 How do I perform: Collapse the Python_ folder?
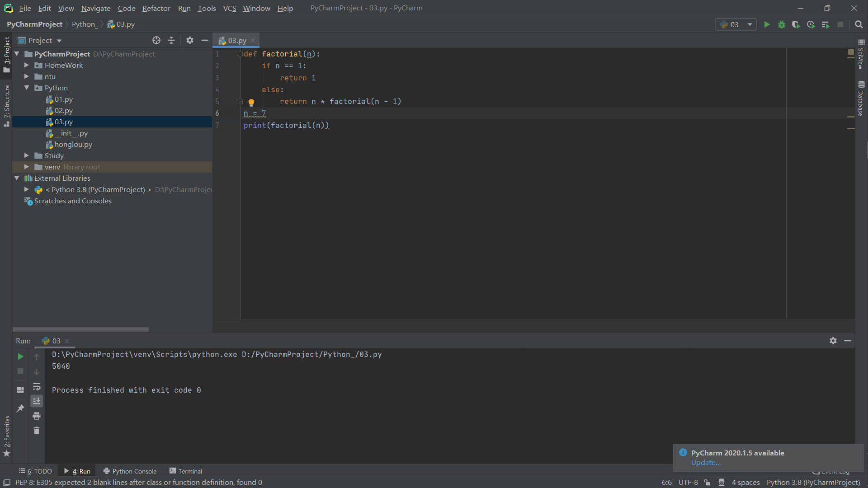pos(27,88)
